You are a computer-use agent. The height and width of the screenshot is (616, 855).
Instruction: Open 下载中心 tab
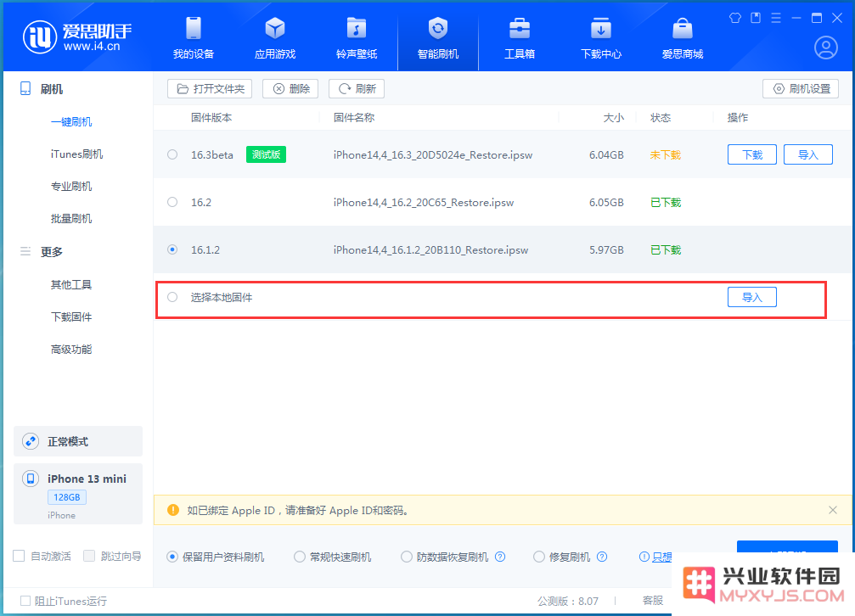click(x=601, y=38)
